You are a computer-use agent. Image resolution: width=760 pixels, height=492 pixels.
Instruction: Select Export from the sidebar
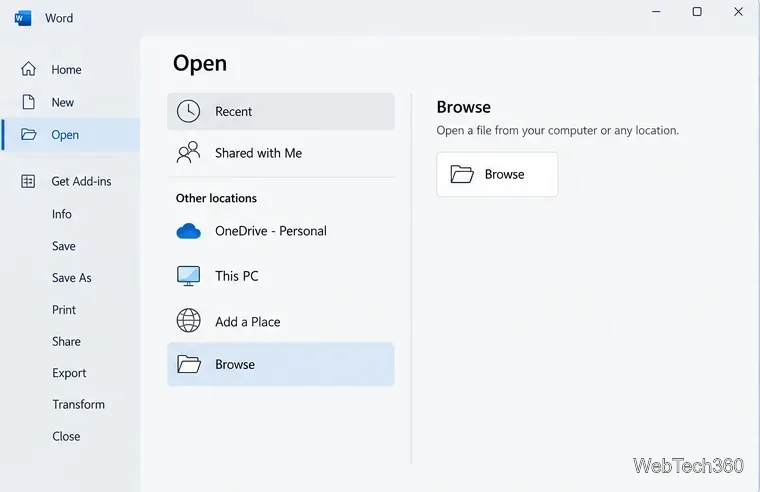coord(69,373)
